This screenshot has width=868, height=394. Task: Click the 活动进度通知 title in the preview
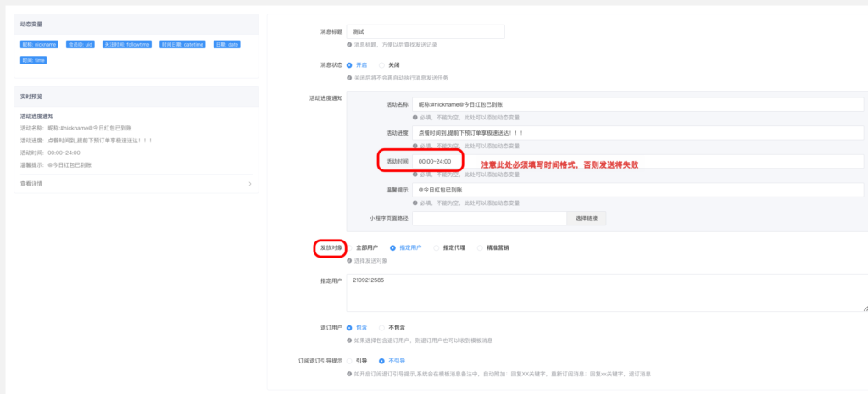(37, 116)
